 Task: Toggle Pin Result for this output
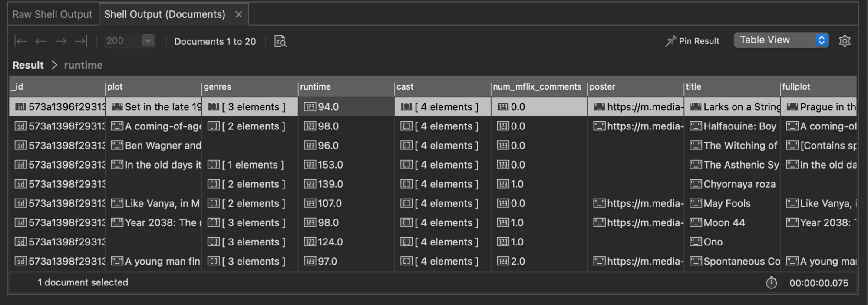[x=692, y=41]
